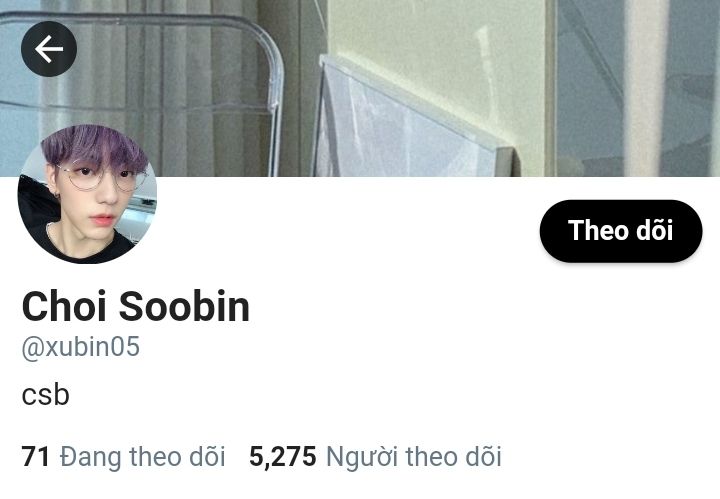The width and height of the screenshot is (720, 499).
Task: Open the 71 Đang theo dõi list
Action: coord(124,457)
